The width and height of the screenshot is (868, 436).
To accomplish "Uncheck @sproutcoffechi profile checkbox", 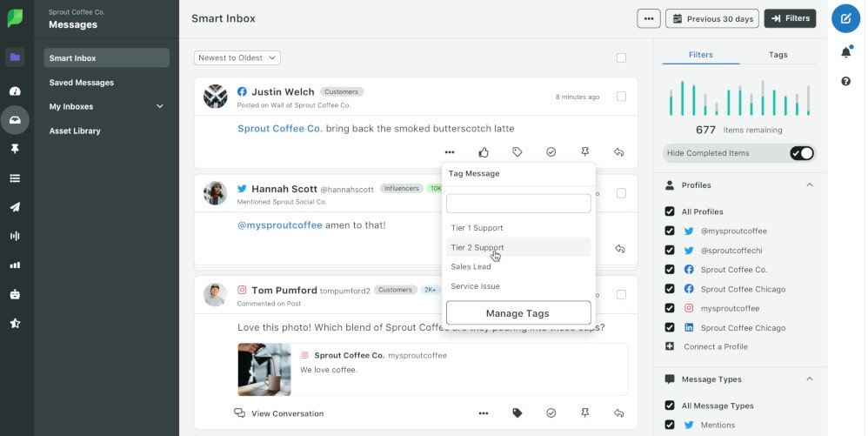I will [x=670, y=251].
